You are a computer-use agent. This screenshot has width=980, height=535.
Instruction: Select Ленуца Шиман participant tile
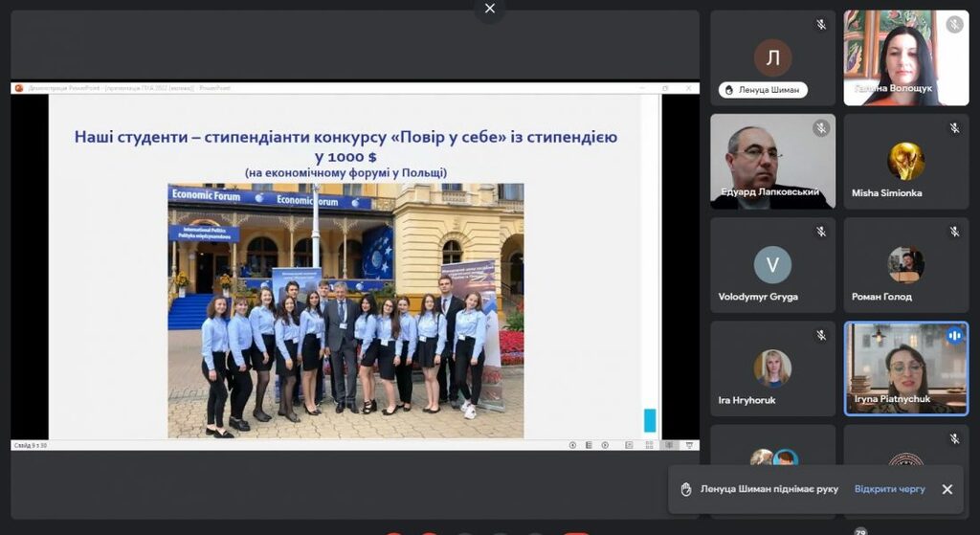772,57
